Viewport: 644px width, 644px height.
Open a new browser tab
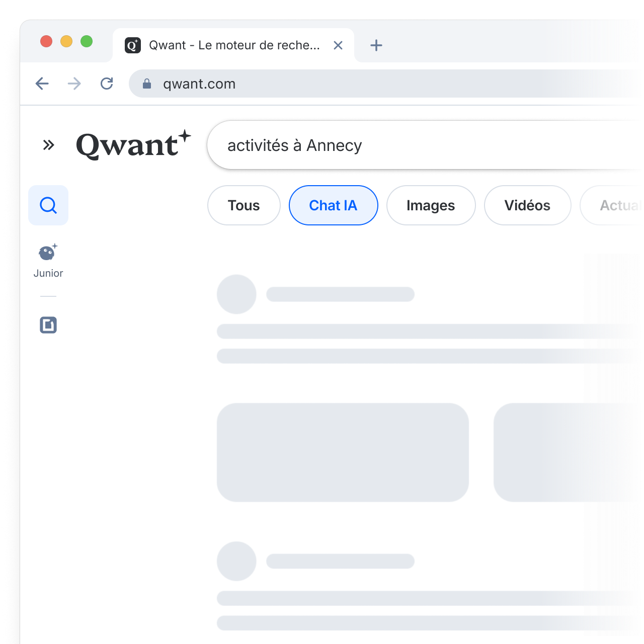376,45
